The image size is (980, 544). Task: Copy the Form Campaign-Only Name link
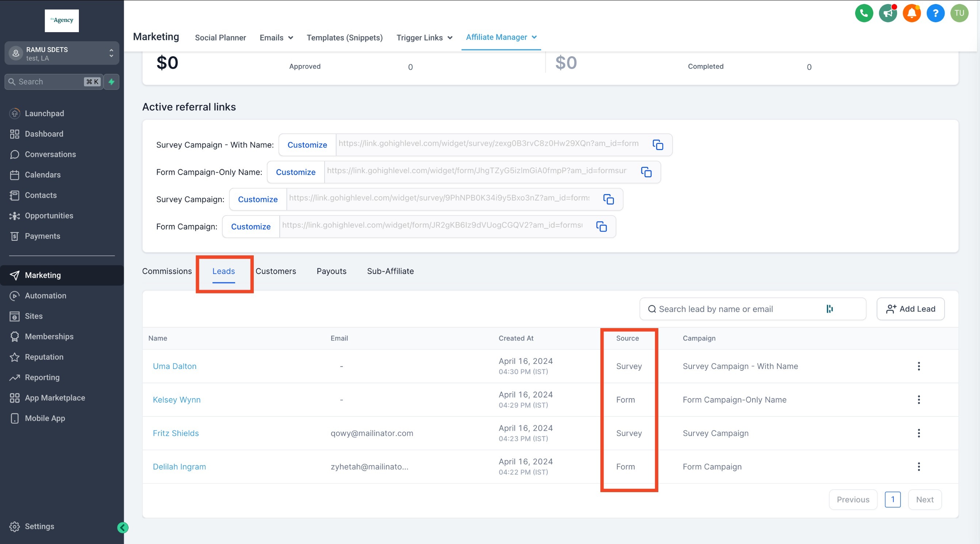(x=646, y=172)
